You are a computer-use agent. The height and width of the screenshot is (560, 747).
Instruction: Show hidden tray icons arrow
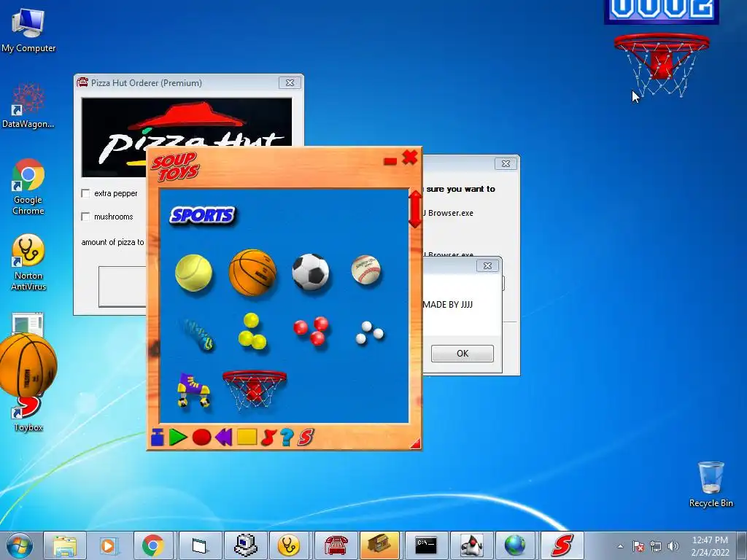[x=620, y=546]
